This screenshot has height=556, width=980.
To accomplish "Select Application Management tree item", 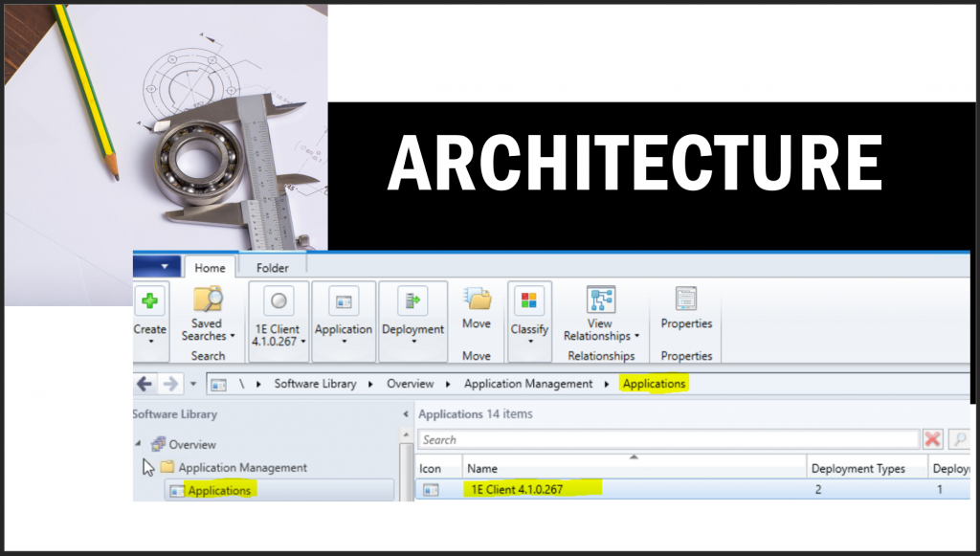I will pyautogui.click(x=242, y=467).
